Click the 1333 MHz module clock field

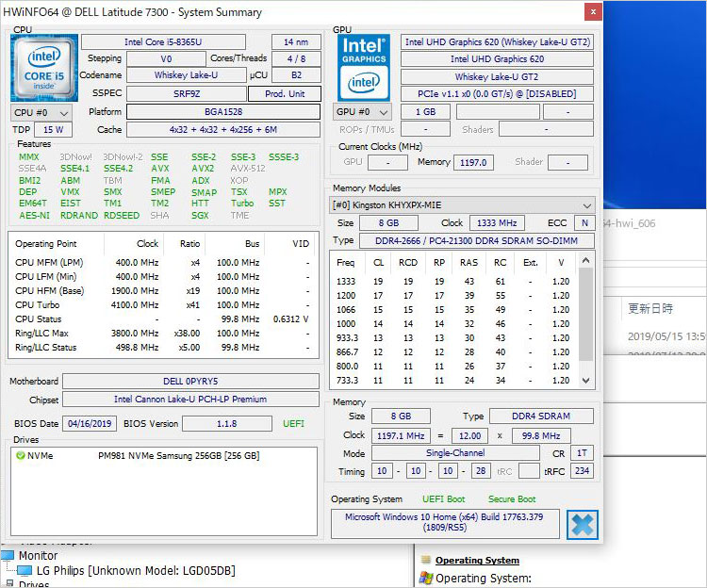(x=497, y=222)
